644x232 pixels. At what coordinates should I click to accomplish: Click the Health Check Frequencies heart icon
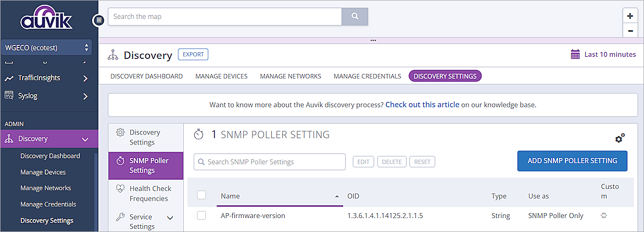[120, 189]
